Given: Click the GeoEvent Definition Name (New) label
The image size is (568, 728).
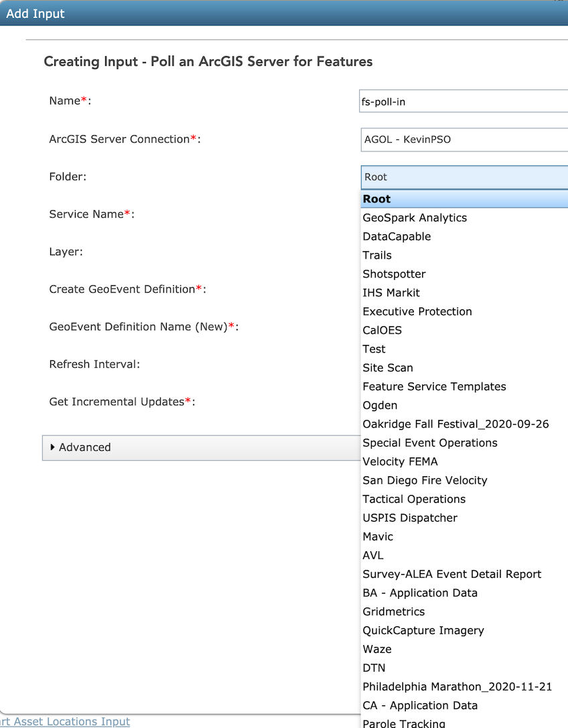Looking at the screenshot, I should (144, 327).
